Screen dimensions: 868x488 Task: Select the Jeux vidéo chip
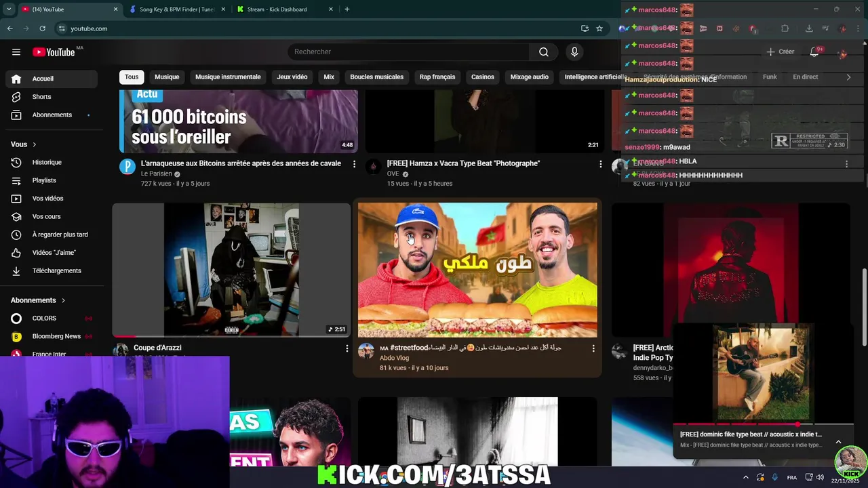pos(292,77)
